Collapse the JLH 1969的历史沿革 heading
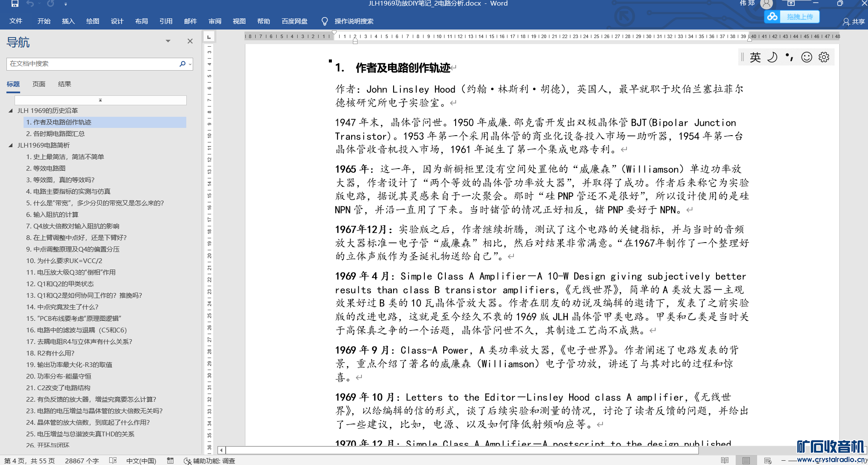This screenshot has height=465, width=868. [x=11, y=110]
